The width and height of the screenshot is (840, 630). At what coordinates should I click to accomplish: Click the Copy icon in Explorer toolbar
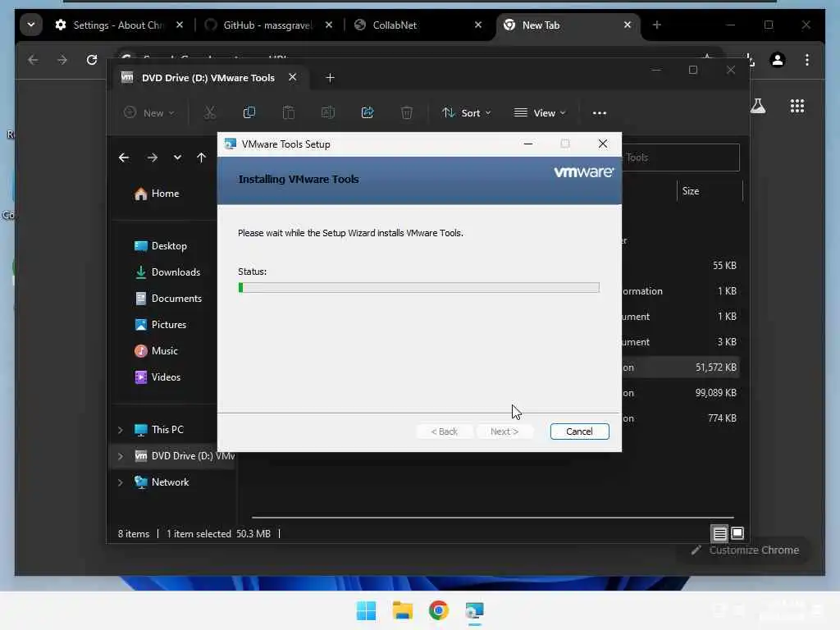[x=249, y=112]
